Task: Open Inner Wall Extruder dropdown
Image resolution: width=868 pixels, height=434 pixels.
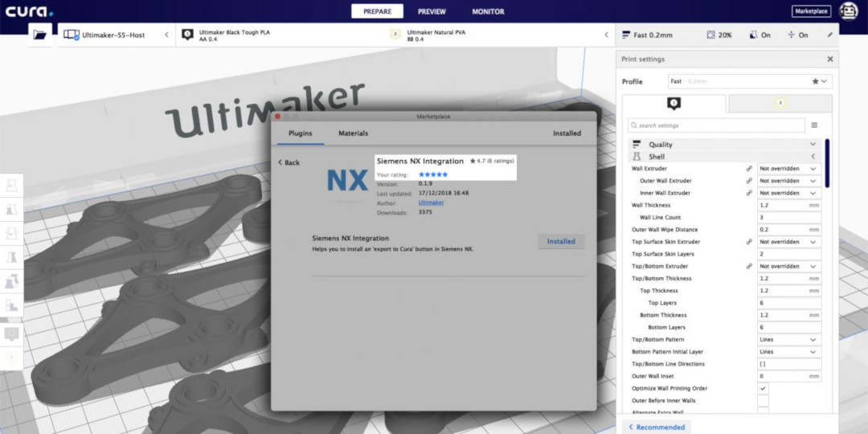Action: [789, 193]
